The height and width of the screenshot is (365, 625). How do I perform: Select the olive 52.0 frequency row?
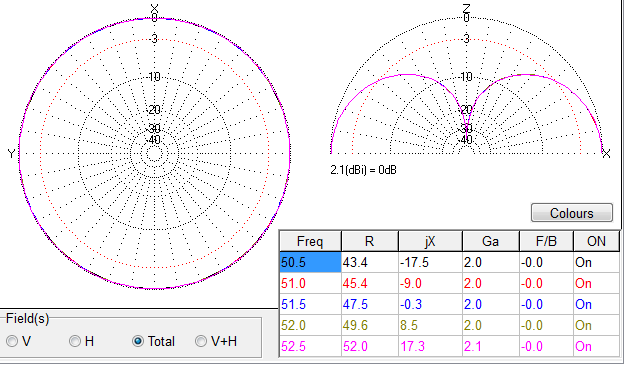450,325
